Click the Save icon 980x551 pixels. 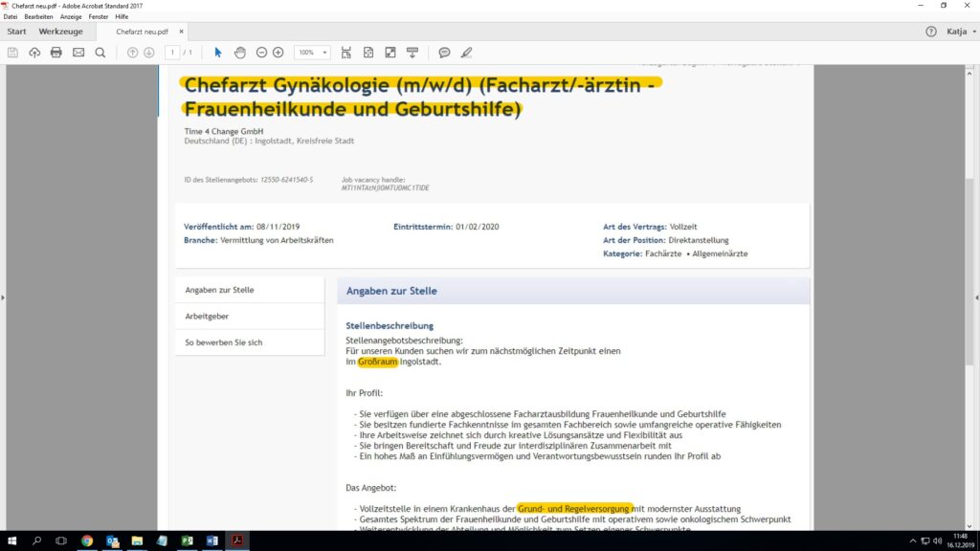[12, 53]
